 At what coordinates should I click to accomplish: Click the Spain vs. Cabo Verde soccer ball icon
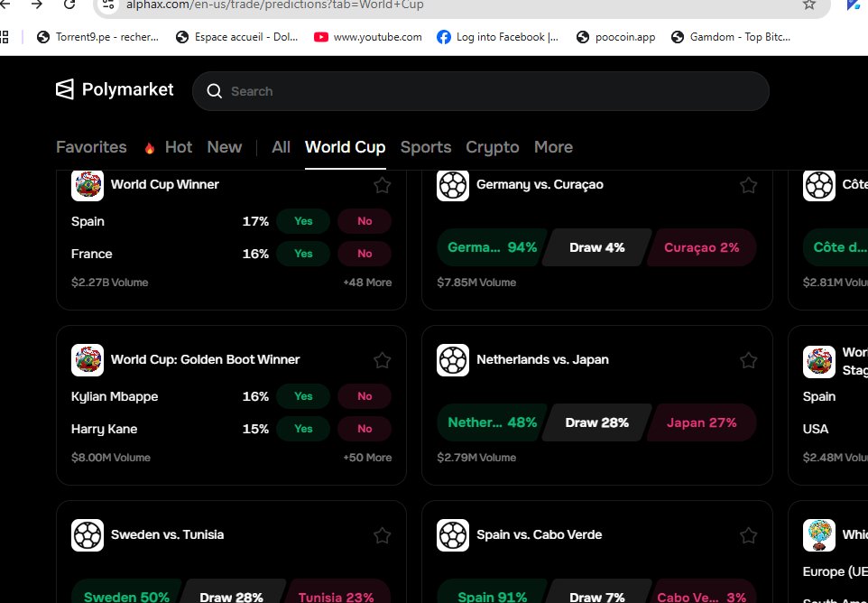[453, 535]
